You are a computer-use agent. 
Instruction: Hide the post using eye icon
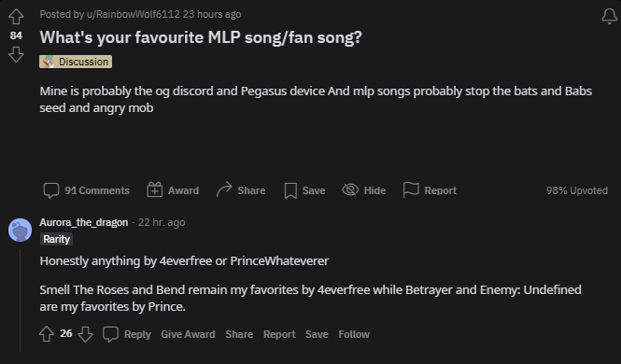tap(364, 190)
